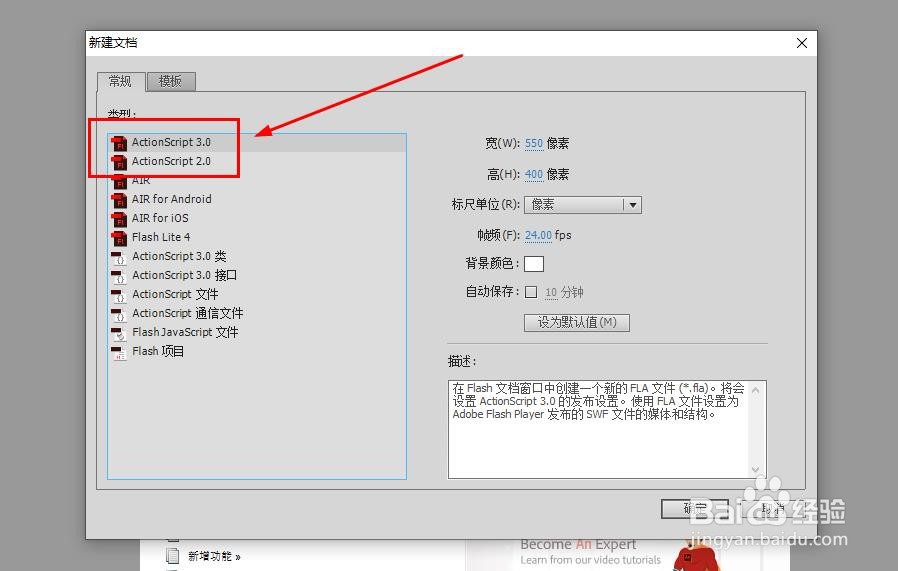
Task: Click the ActionScript 通信文件 script icon
Action: (x=119, y=313)
